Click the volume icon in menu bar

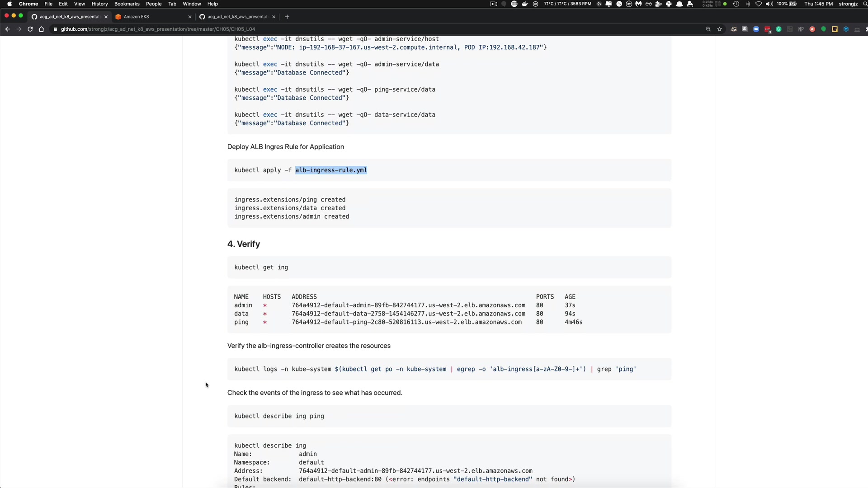coord(769,4)
